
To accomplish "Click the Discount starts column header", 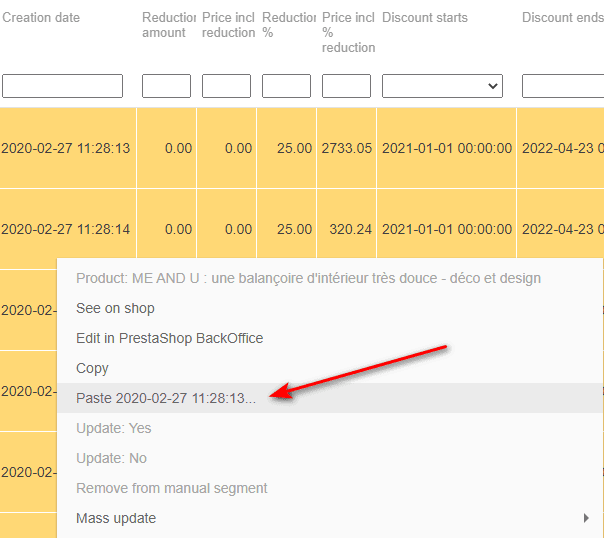I will (425, 18).
